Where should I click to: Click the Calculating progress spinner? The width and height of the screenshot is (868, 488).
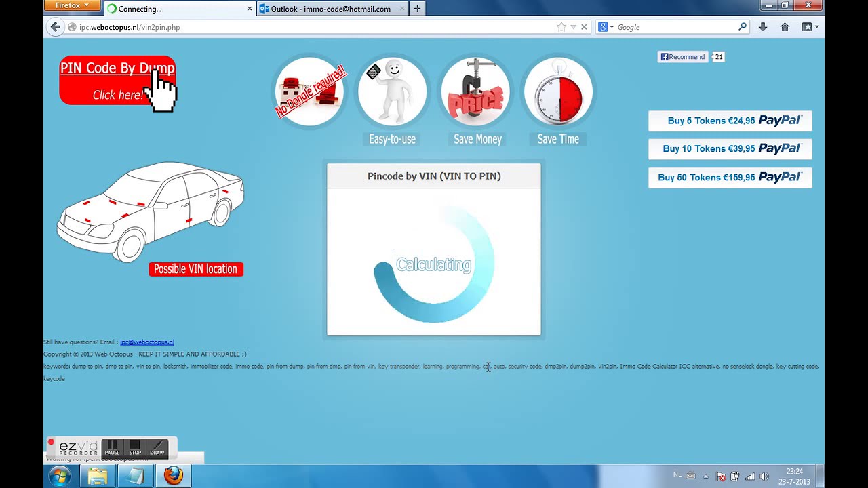tap(434, 264)
